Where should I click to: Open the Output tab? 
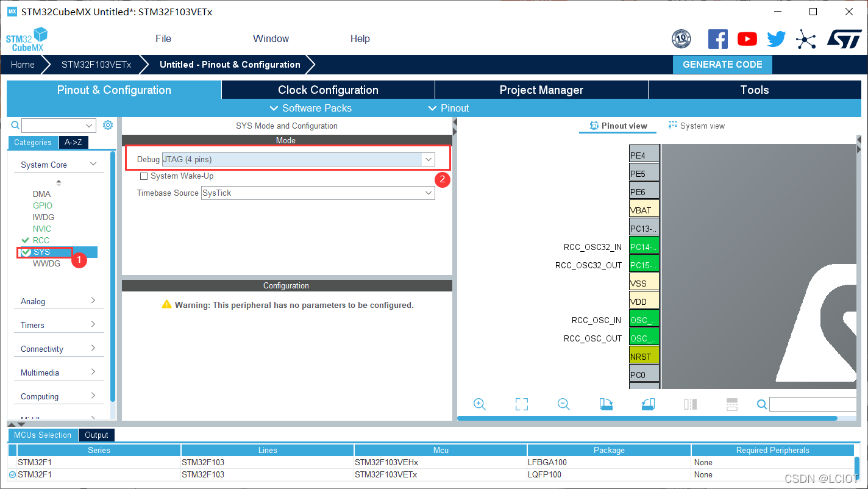click(x=96, y=435)
